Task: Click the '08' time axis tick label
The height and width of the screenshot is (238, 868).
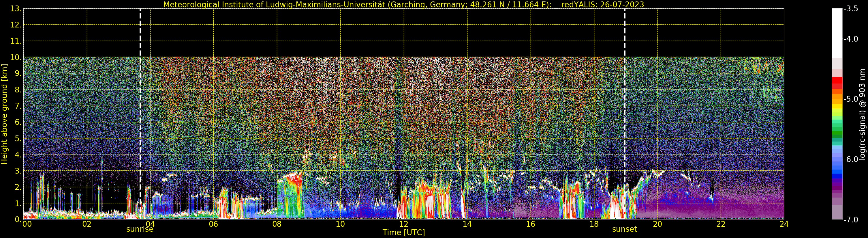Action: [x=277, y=224]
